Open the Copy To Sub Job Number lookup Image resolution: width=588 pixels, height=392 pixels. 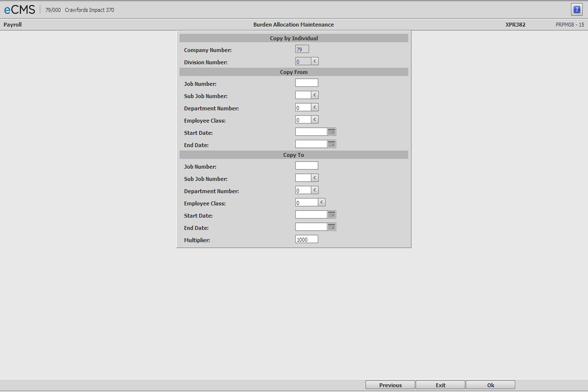pos(315,177)
